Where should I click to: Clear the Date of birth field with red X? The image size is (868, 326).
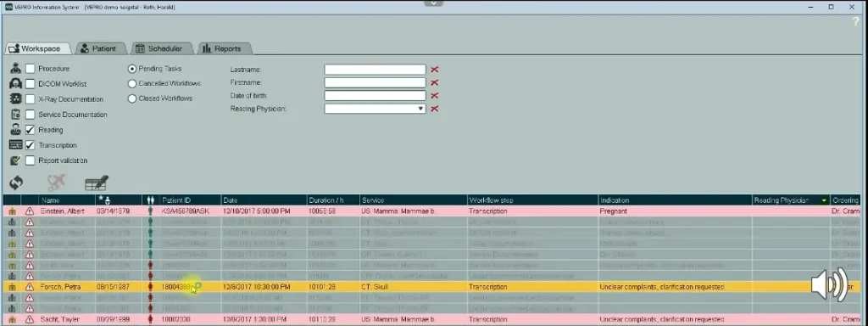(435, 96)
